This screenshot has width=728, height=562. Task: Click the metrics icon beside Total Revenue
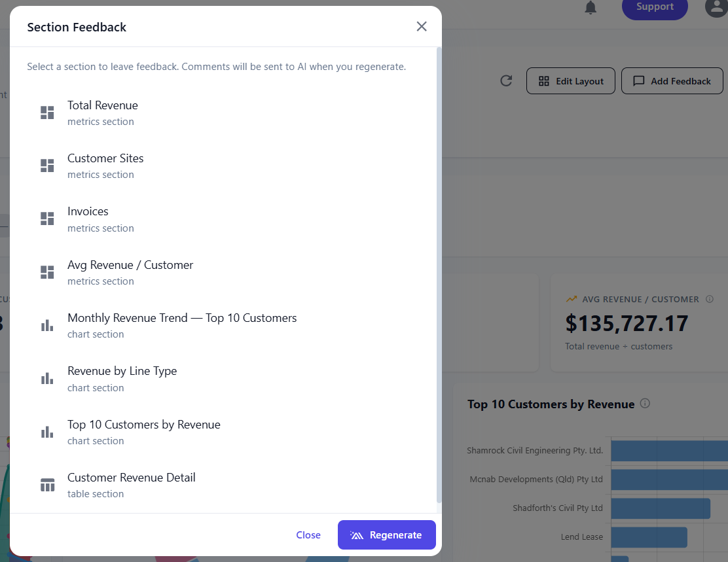(47, 113)
